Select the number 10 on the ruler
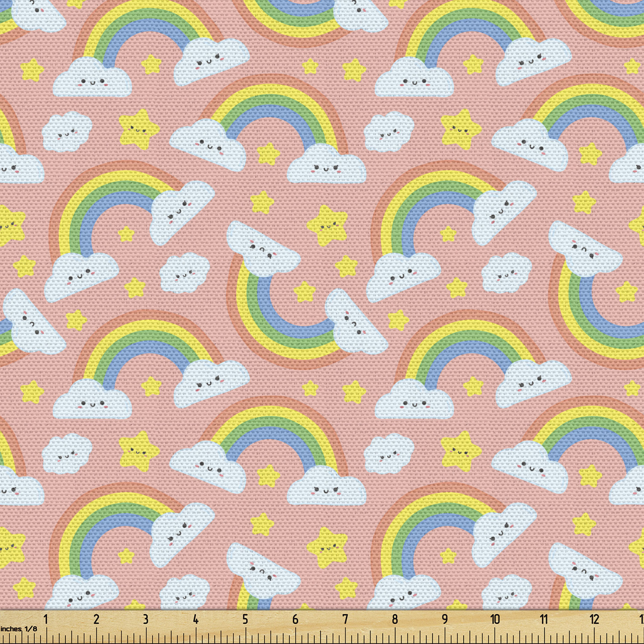The height and width of the screenshot is (644, 644). pos(495,619)
